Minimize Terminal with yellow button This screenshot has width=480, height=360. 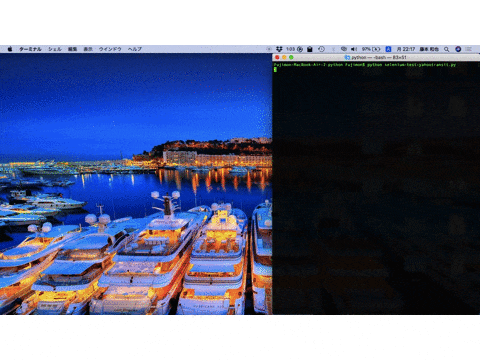pyautogui.click(x=284, y=57)
